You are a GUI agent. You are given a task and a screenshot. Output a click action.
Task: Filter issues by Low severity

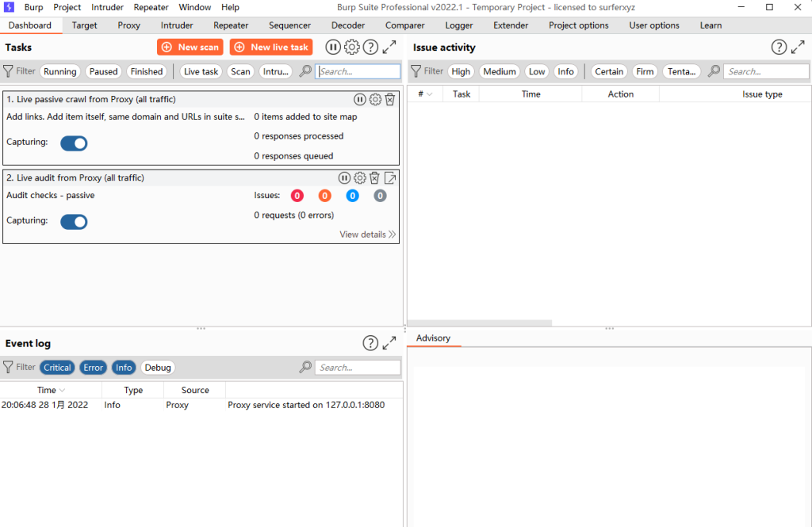click(x=537, y=71)
